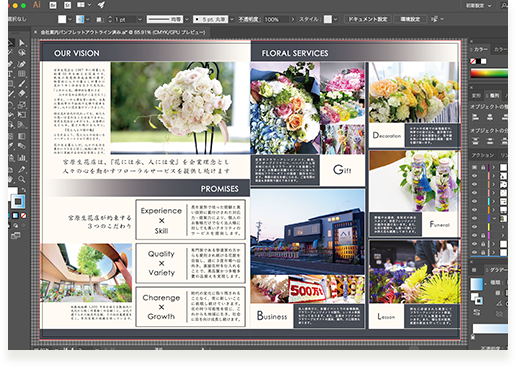Open Adobe Stock via St icon

[67, 5]
